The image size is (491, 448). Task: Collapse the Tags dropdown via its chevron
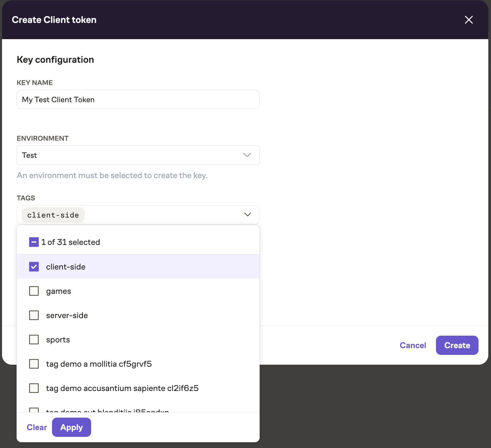tap(247, 214)
